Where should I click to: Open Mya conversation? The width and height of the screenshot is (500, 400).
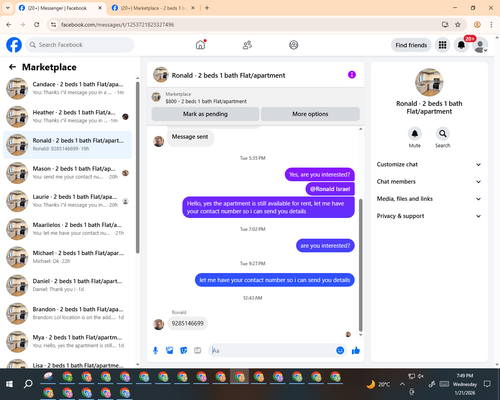(x=68, y=341)
